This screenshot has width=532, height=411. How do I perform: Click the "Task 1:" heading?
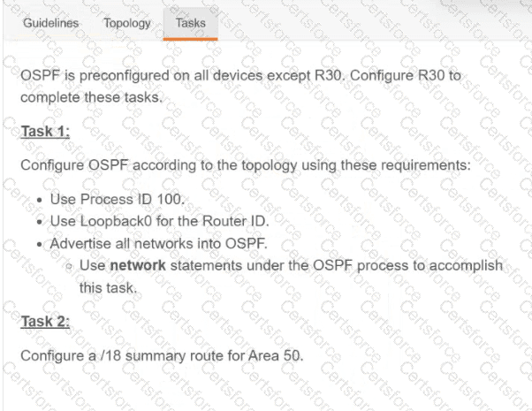pyautogui.click(x=45, y=132)
